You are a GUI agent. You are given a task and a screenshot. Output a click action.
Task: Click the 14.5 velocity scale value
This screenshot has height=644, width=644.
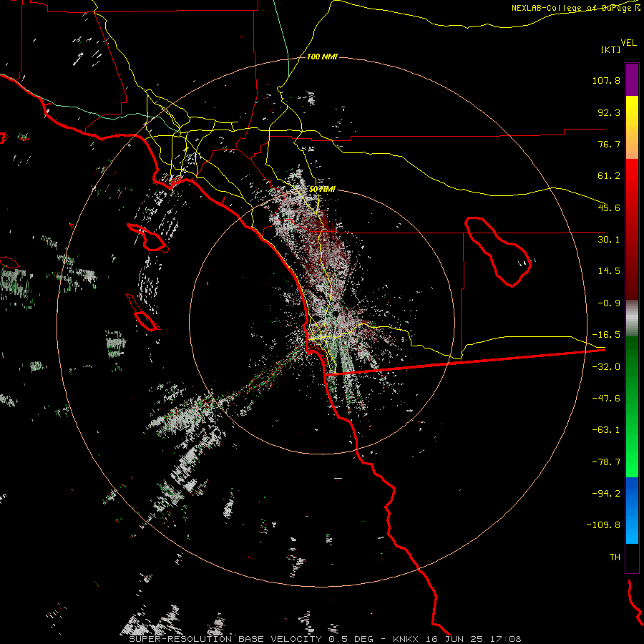(609, 271)
